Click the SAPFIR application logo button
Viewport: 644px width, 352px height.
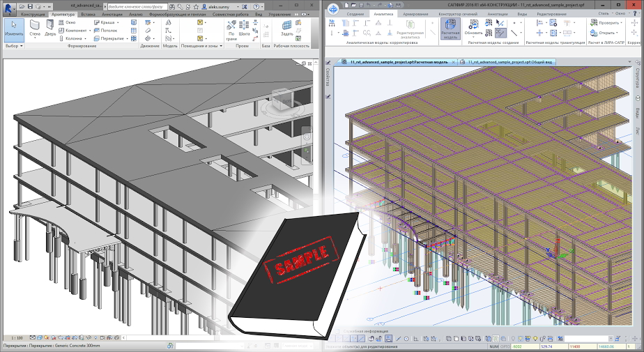click(332, 8)
